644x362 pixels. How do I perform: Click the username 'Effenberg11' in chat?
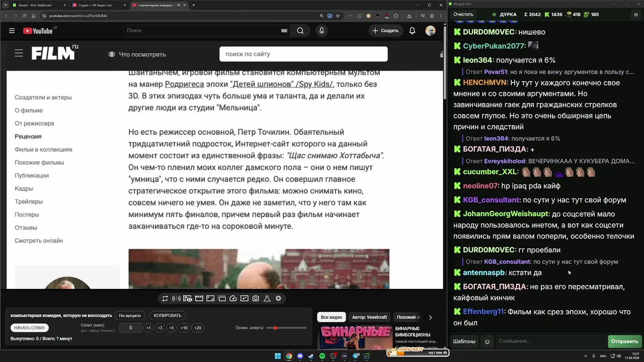pos(484,312)
